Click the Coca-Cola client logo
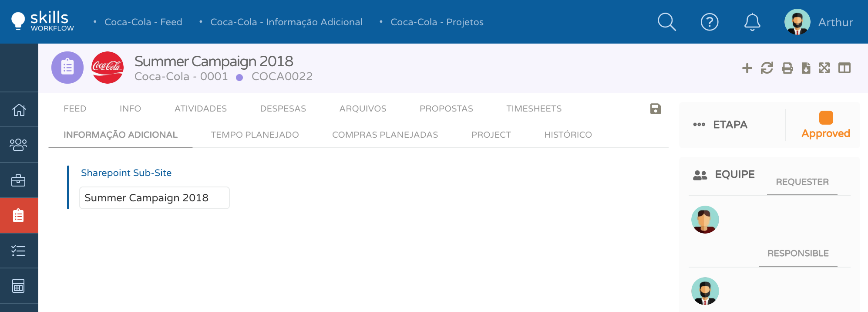This screenshot has height=312, width=868. tap(108, 68)
